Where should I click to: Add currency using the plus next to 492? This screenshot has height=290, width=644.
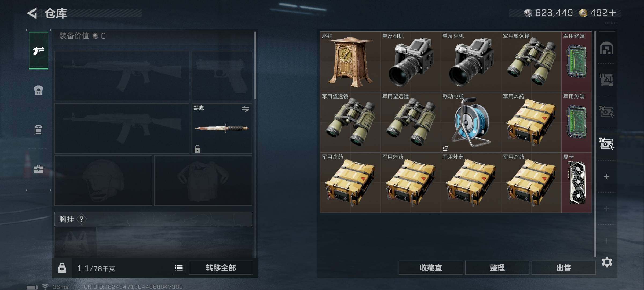point(613,13)
